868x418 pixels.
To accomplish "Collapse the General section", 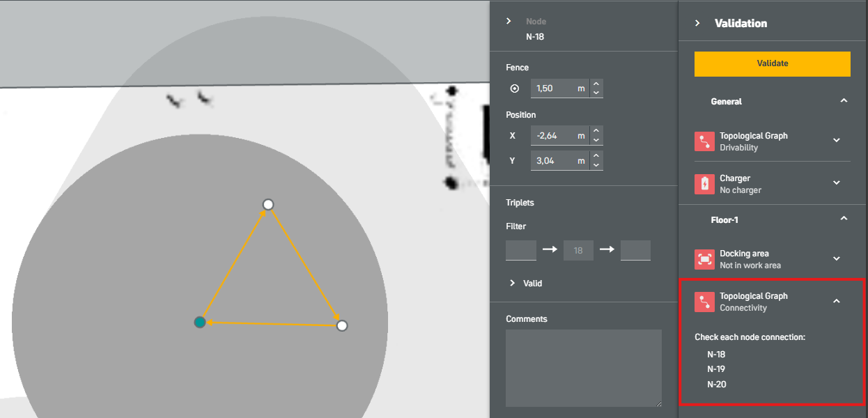I will 844,101.
